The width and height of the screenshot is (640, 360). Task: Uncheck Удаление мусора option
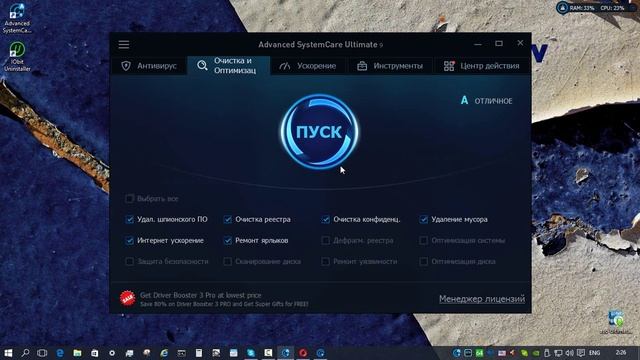coord(423,220)
